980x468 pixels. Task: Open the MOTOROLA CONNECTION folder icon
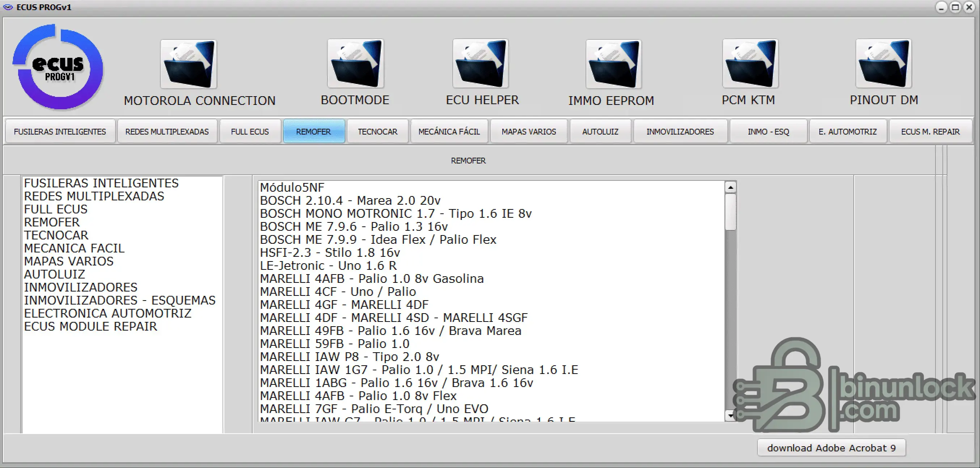[x=189, y=64]
